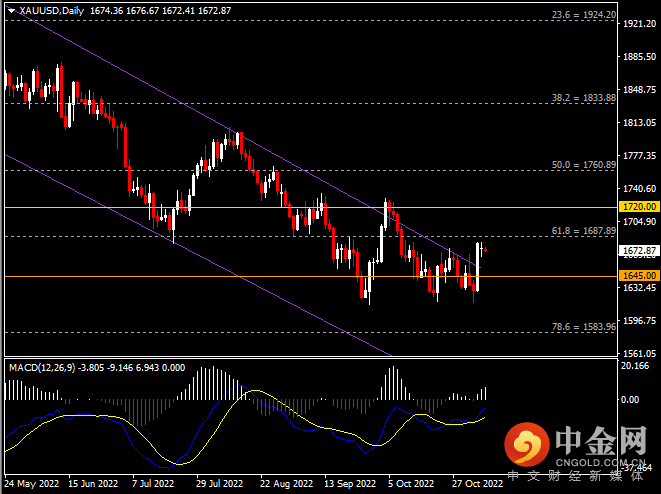Click the MACD zero level 0.00 label
The width and height of the screenshot is (661, 494).
coord(630,400)
